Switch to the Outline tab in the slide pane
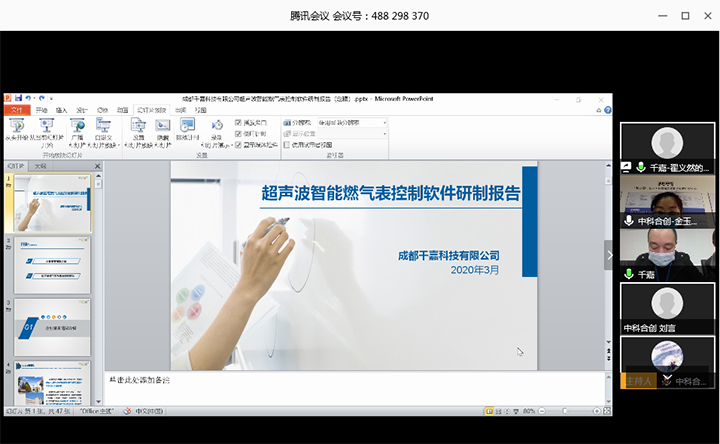The height and width of the screenshot is (444, 720). [40, 166]
